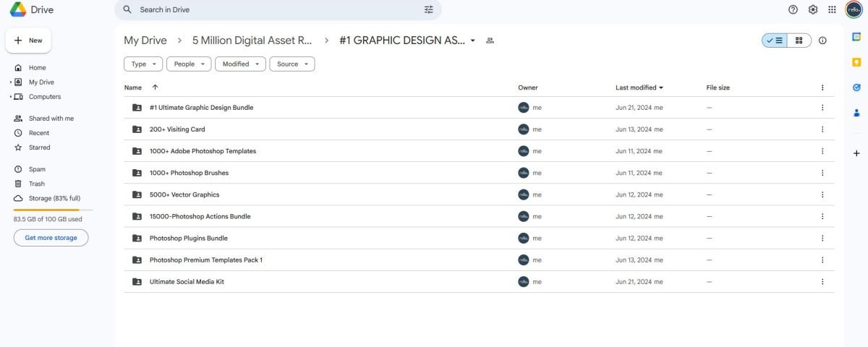Open the Settings gear icon
The height and width of the screenshot is (347, 868).
813,9
